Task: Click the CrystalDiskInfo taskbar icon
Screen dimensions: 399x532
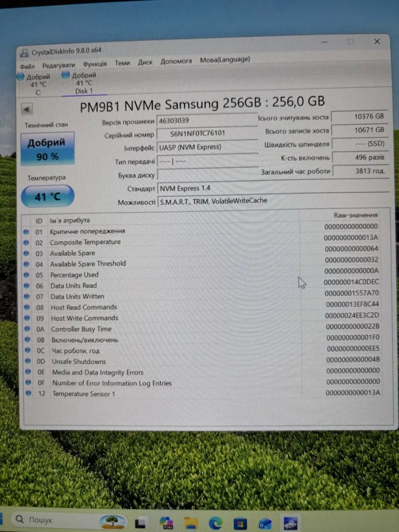Action: 290,524
